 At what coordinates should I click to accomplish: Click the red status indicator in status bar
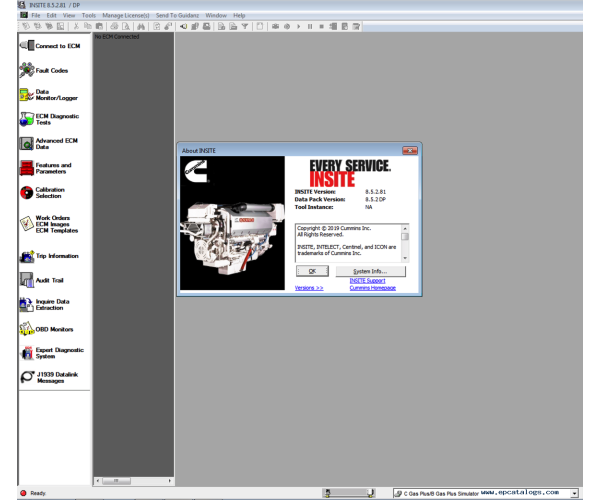click(x=23, y=493)
